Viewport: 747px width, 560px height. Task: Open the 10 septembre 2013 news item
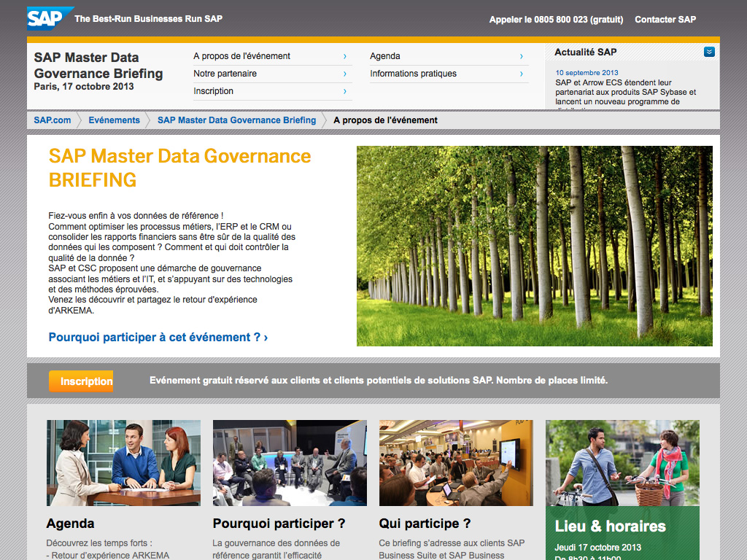[587, 72]
